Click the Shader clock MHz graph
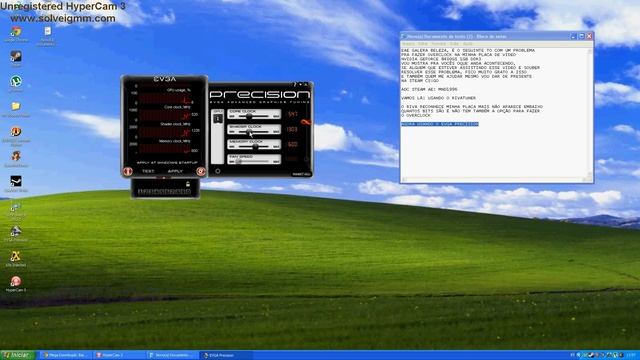Image resolution: width=640 pixels, height=360 pixels. click(x=164, y=132)
